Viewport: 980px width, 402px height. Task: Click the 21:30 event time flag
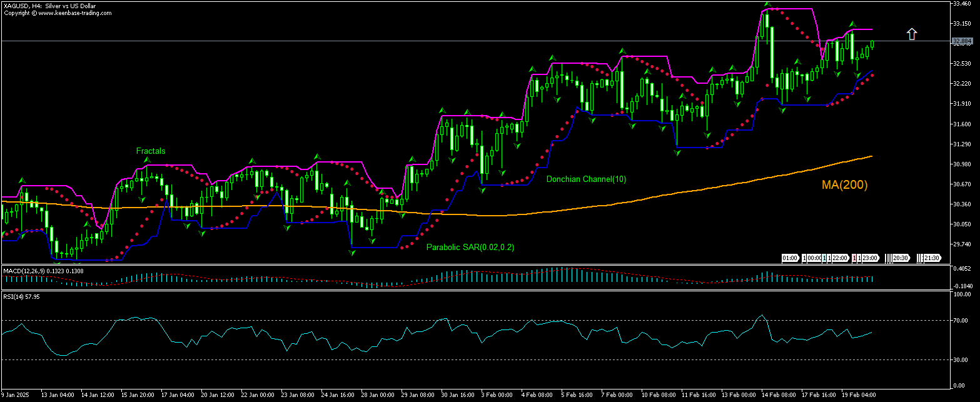932,258
